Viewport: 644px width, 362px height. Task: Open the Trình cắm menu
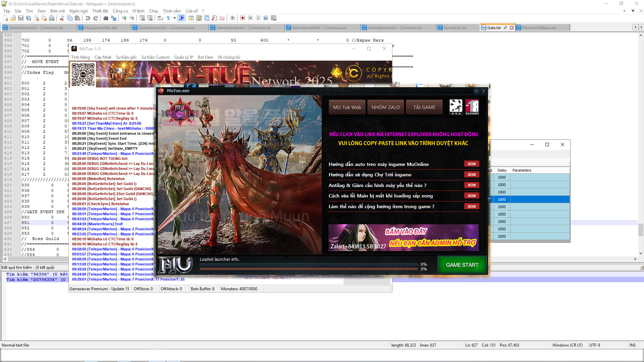[x=172, y=11]
